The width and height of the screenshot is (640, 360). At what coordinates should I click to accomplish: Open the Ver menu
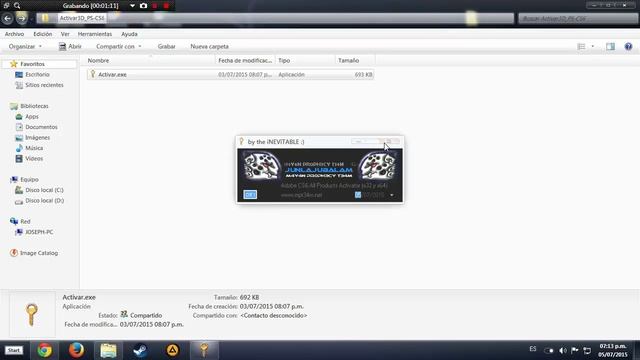click(x=65, y=34)
